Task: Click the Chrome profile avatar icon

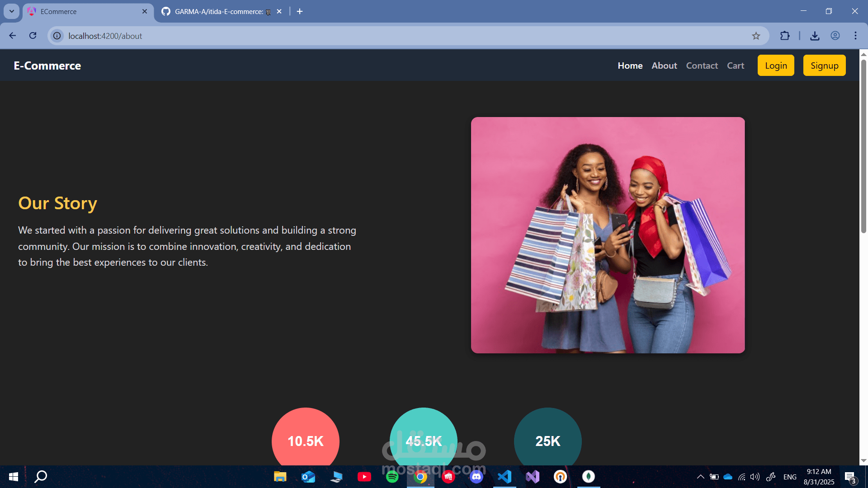Action: click(x=835, y=36)
